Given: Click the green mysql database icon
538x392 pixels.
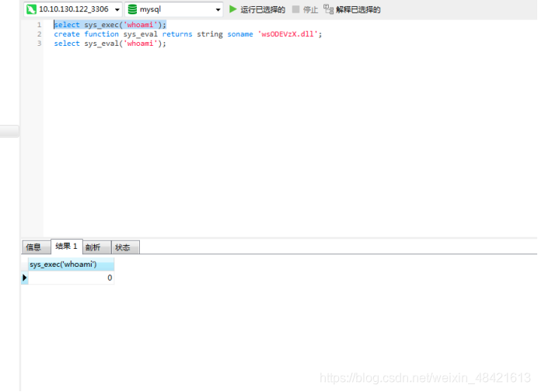Looking at the screenshot, I should [x=132, y=9].
